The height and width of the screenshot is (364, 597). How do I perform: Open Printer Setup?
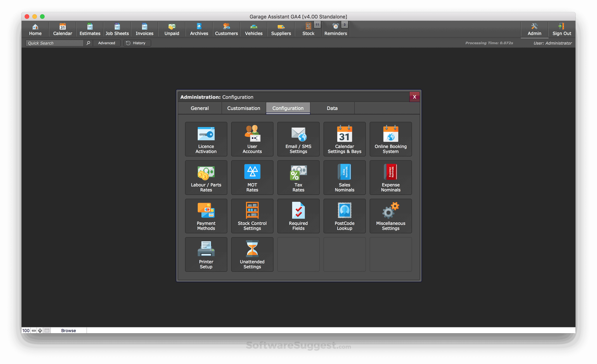point(206,254)
